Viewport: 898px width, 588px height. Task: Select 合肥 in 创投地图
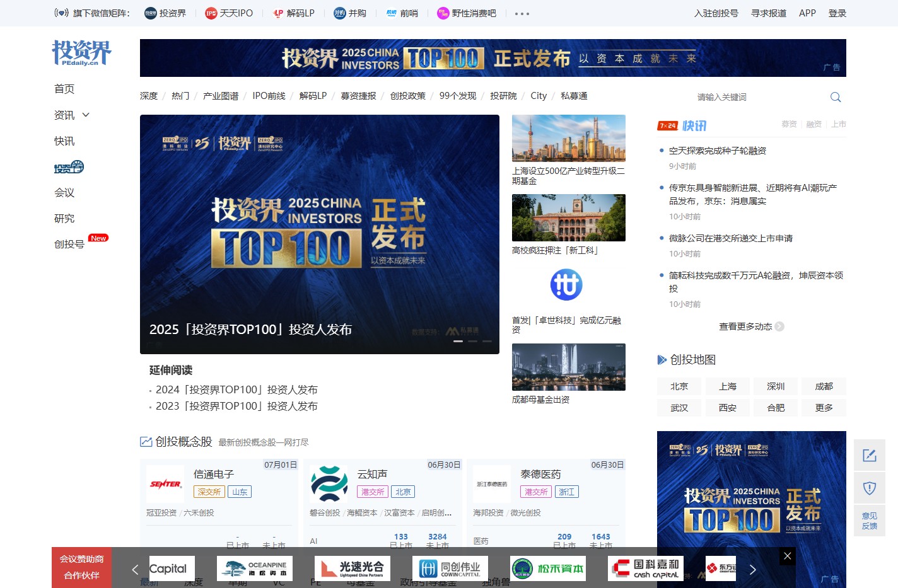coord(776,408)
